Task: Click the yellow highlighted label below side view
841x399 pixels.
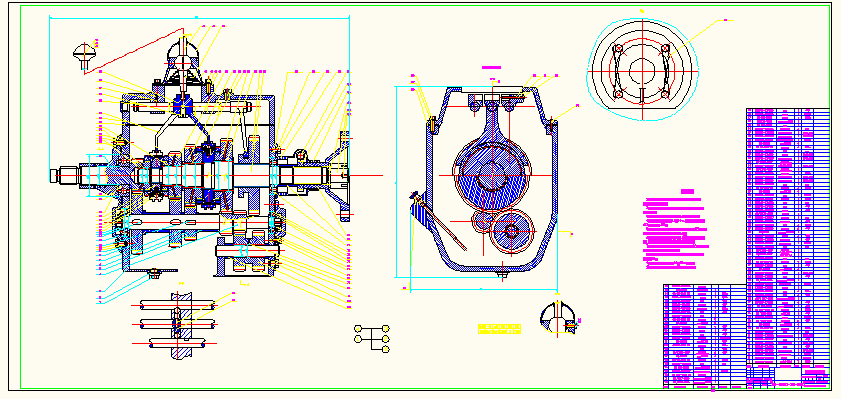Action: (499, 329)
